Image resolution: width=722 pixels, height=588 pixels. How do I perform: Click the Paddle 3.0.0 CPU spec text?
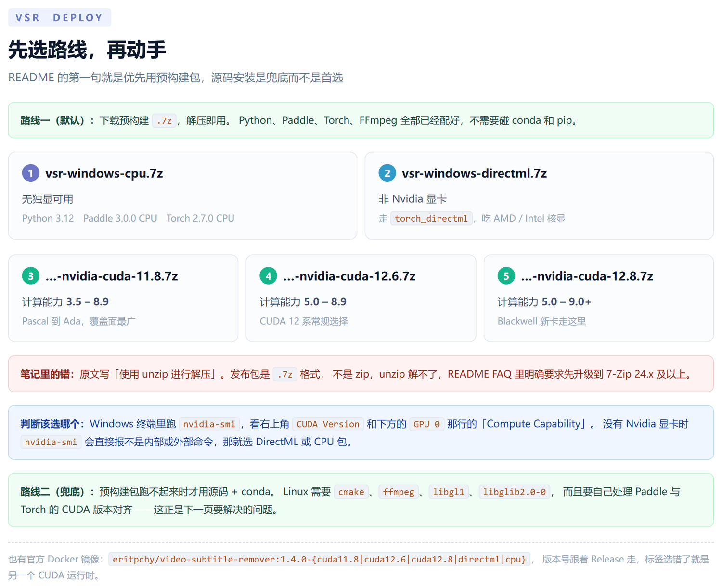click(x=120, y=218)
